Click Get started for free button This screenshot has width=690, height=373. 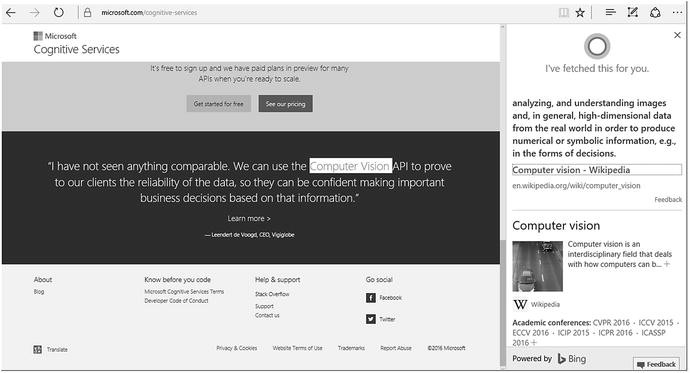coord(218,104)
